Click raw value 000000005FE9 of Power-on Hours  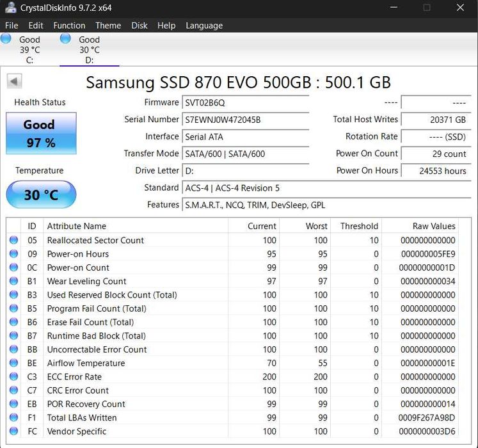428,254
